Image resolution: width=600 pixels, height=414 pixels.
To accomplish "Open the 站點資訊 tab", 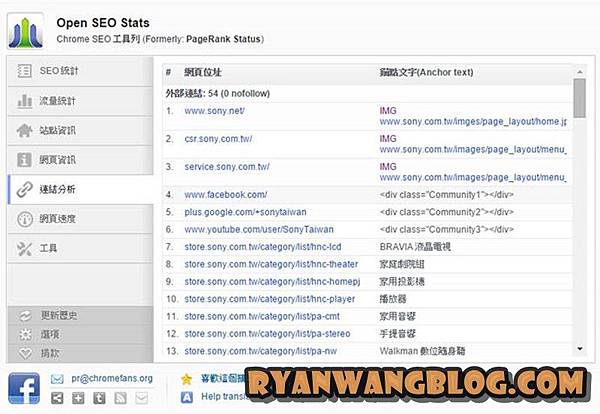I will tap(80, 130).
